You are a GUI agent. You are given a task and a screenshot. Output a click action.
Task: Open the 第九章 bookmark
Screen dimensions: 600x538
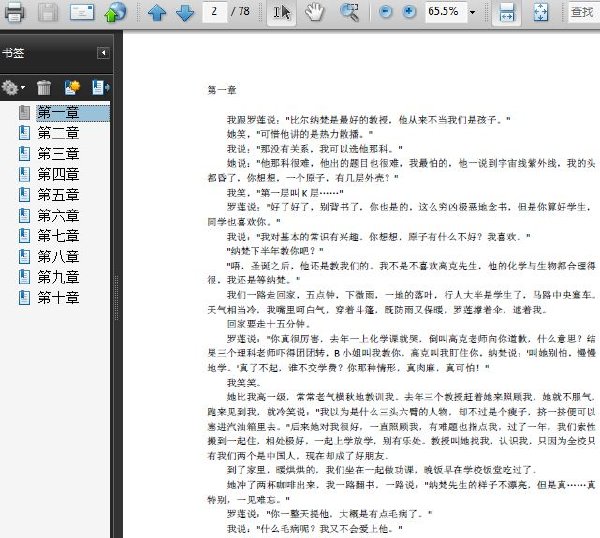click(x=58, y=277)
